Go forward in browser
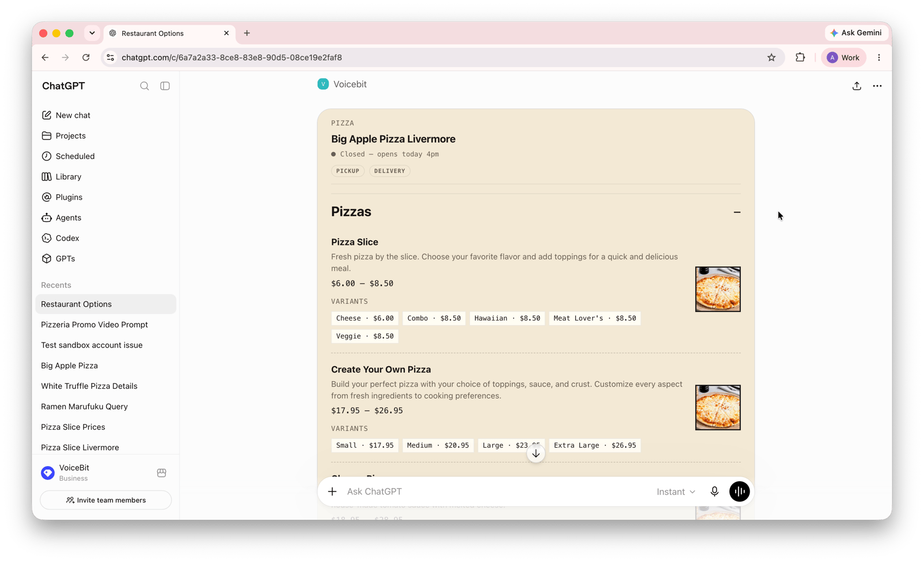 (65, 58)
